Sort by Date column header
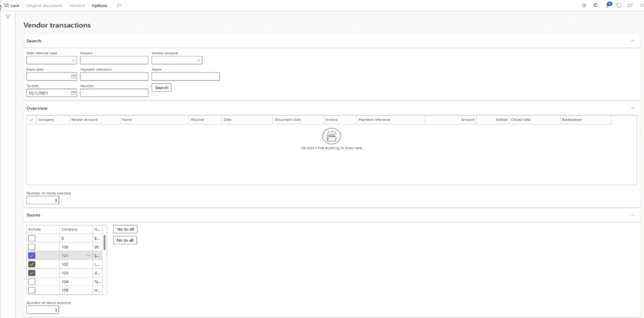Viewport: 644px width, 318px height. pos(228,120)
